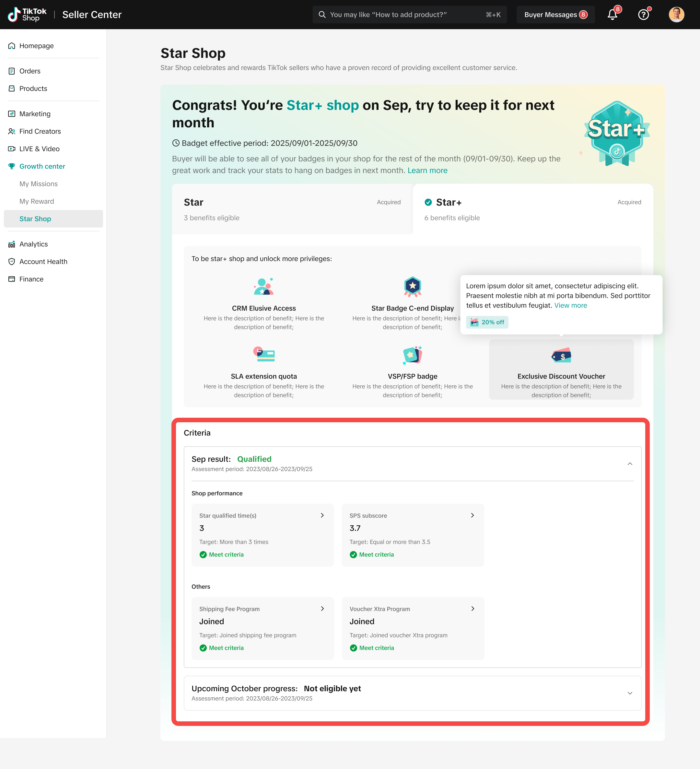Click View more in the tooltip
The width and height of the screenshot is (700, 769).
point(570,306)
